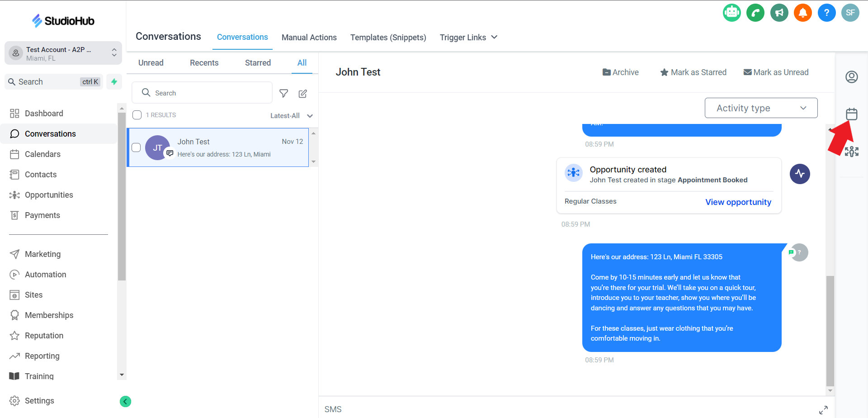Expand the SMS composer with arrows icon

click(823, 410)
